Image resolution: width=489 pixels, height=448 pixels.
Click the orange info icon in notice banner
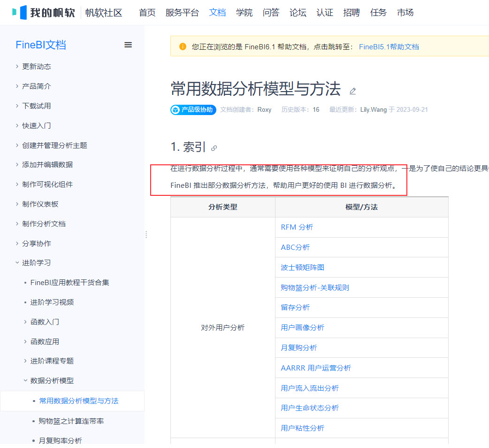(x=183, y=46)
